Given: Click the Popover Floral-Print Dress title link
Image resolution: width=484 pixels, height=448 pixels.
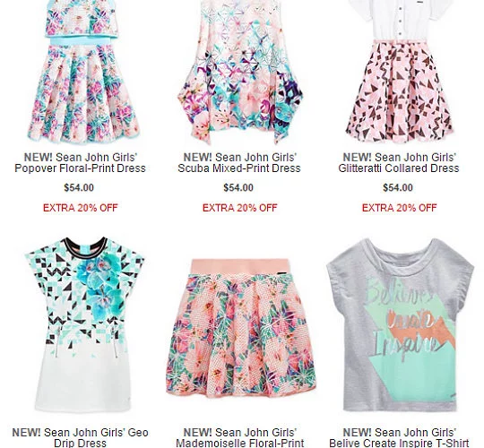Looking at the screenshot, I should 81,163.
